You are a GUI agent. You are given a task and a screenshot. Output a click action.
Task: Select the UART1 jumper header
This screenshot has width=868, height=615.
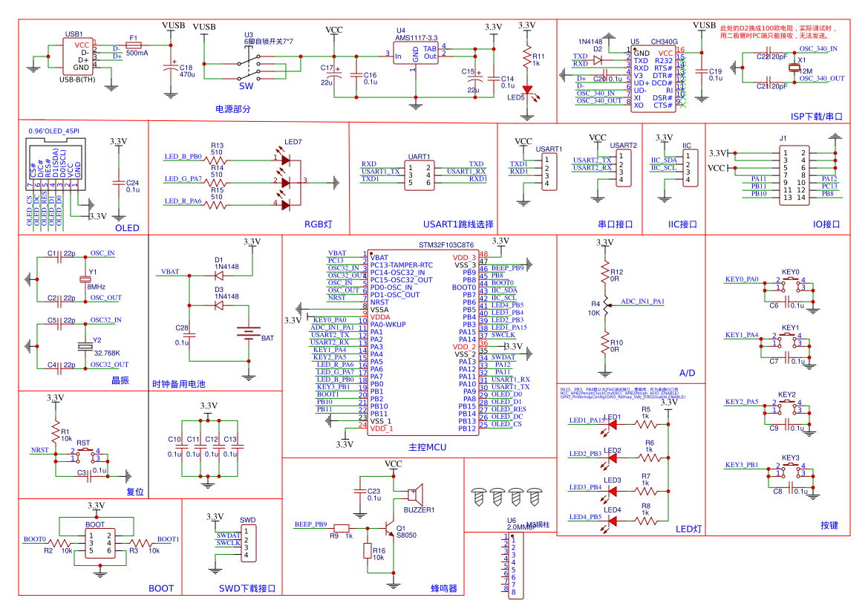419,175
